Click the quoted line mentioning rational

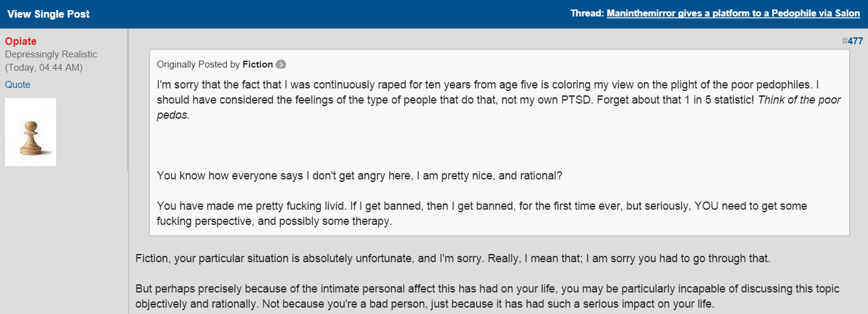tap(360, 176)
